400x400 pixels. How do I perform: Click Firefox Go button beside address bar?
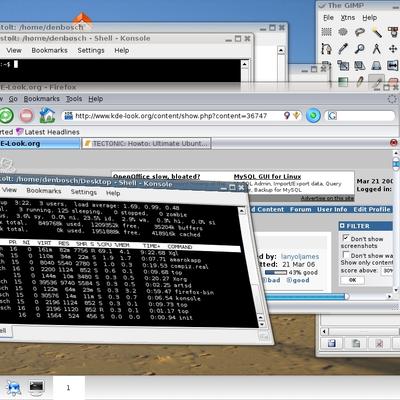pyautogui.click(x=313, y=116)
